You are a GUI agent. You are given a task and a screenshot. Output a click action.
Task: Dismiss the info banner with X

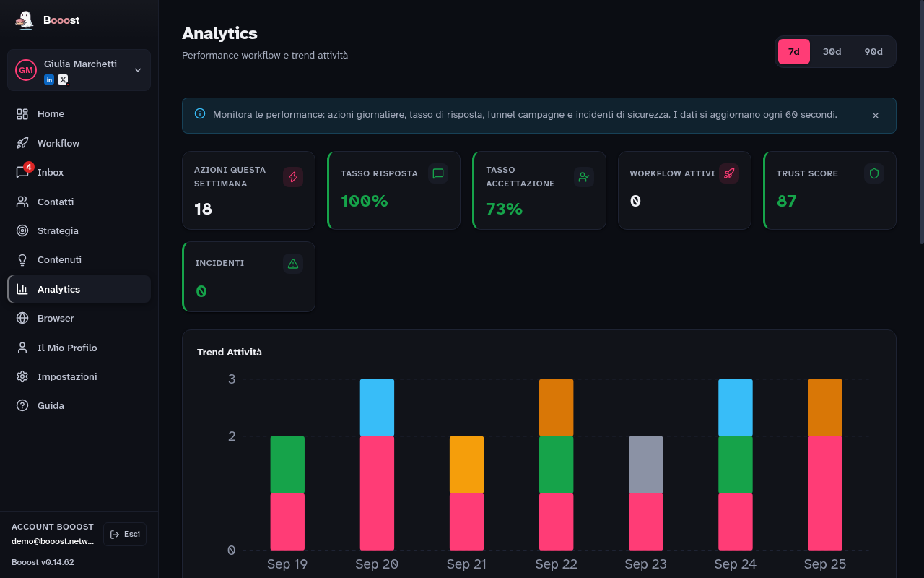876,116
